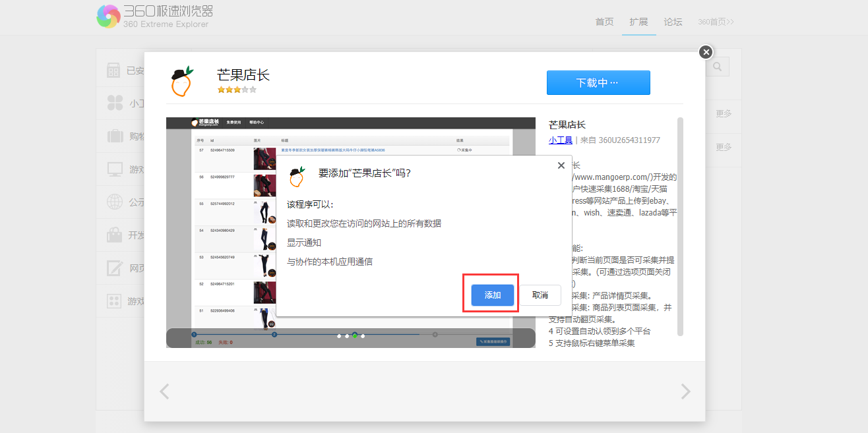Click the star rating under 芒果店长
This screenshot has height=433, width=868.
[x=237, y=90]
